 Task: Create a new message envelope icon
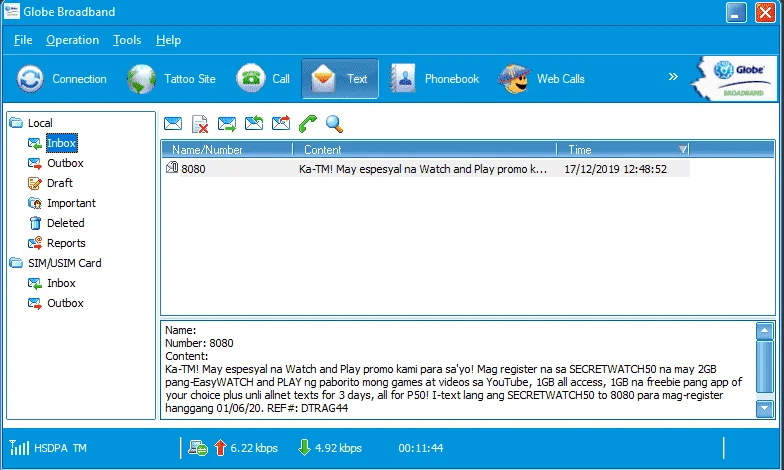click(173, 124)
